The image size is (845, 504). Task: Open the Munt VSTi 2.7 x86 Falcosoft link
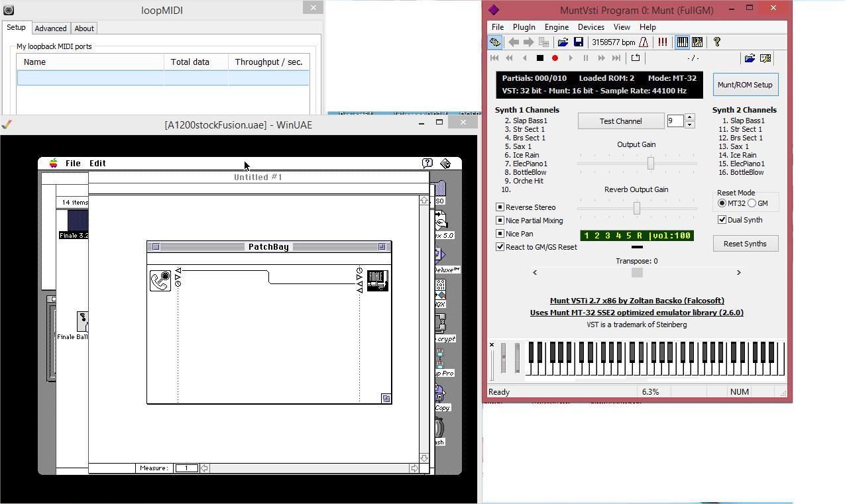tap(637, 301)
